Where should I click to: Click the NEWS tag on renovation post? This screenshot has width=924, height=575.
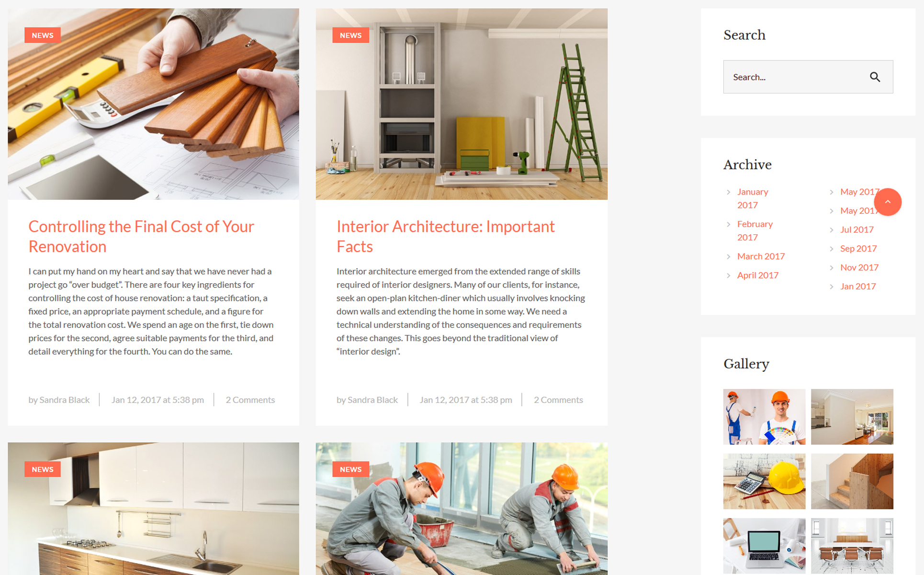pos(43,35)
